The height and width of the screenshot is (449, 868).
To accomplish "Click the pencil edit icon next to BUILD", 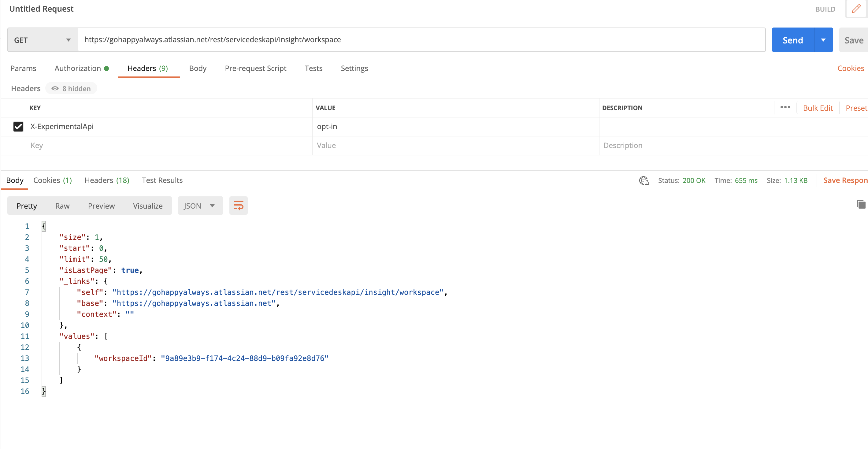I will click(856, 9).
